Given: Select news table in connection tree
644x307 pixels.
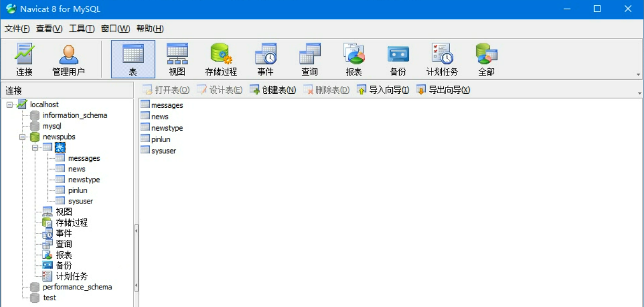Looking at the screenshot, I should [76, 169].
